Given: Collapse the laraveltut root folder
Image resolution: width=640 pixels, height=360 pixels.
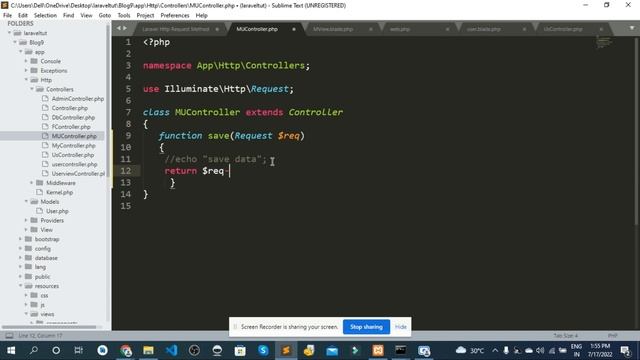Looking at the screenshot, I should coord(9,33).
